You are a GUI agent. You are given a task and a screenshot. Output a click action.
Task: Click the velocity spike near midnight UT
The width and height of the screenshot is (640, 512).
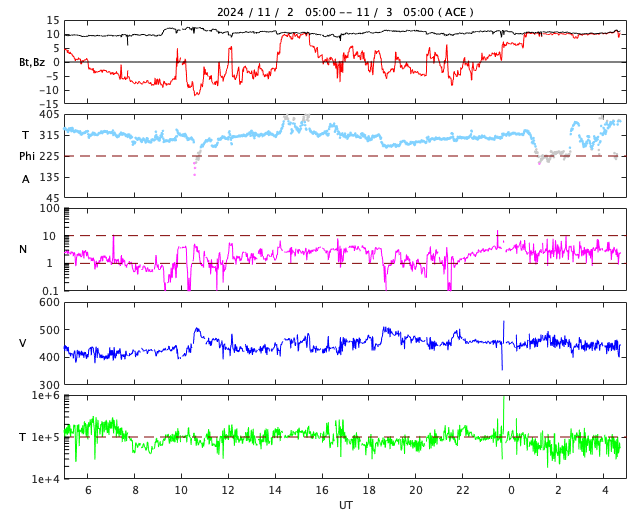[503, 345]
